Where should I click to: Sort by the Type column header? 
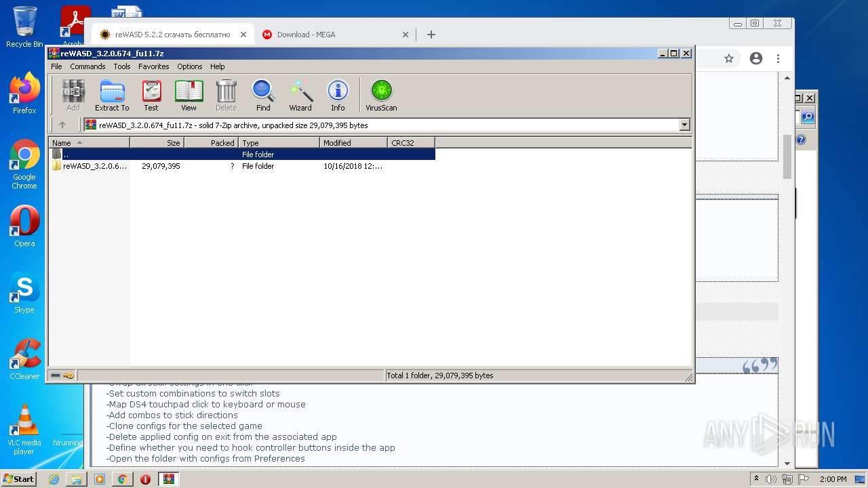[x=279, y=143]
